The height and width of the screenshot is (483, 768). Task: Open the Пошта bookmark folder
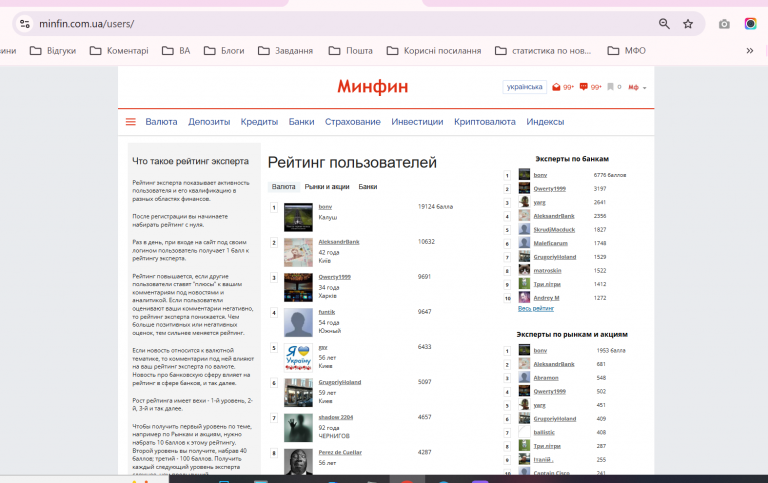[351, 50]
